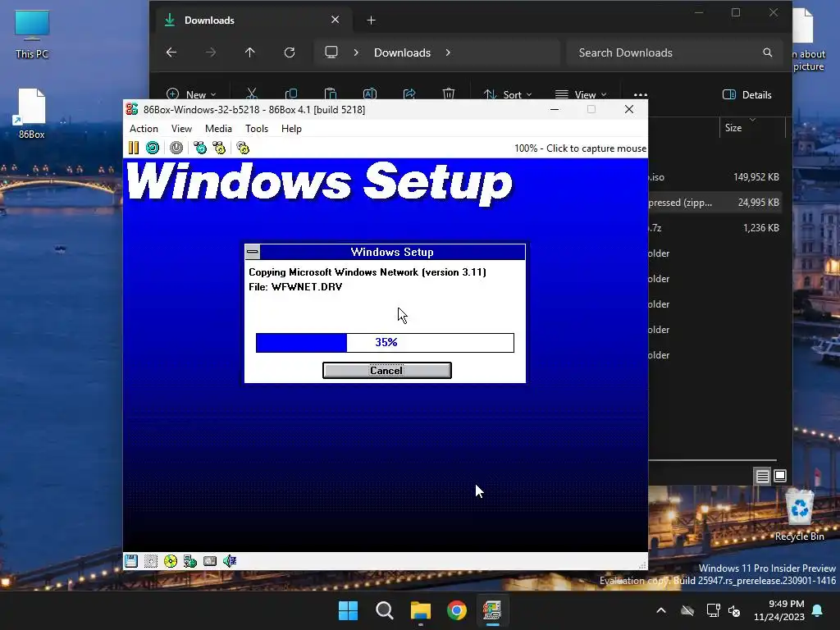
Task: Show hidden system tray icons
Action: 661,610
